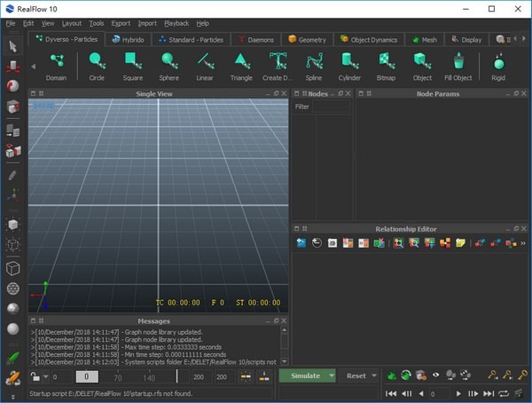
Task: Click the pencil tool in left sidebar
Action: [x=13, y=176]
